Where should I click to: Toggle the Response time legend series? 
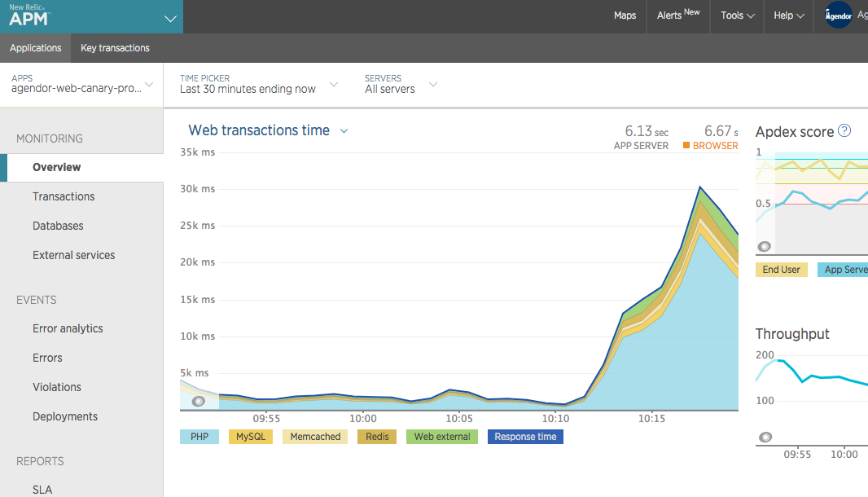(525, 437)
